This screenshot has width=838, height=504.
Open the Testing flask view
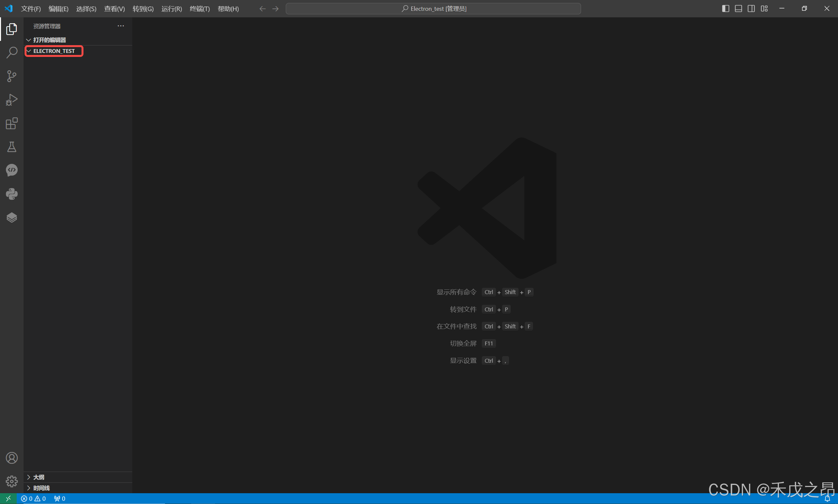click(x=11, y=147)
